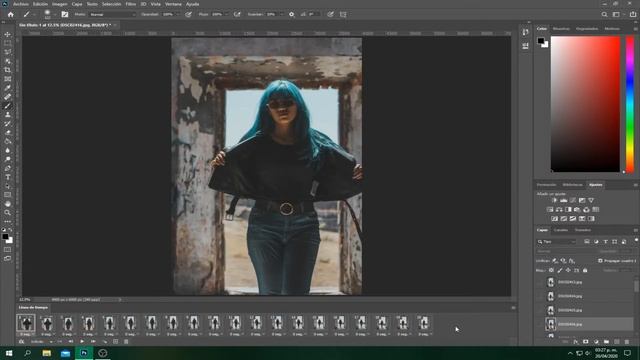
Task: Go to previous animation frame
Action: click(x=71, y=341)
